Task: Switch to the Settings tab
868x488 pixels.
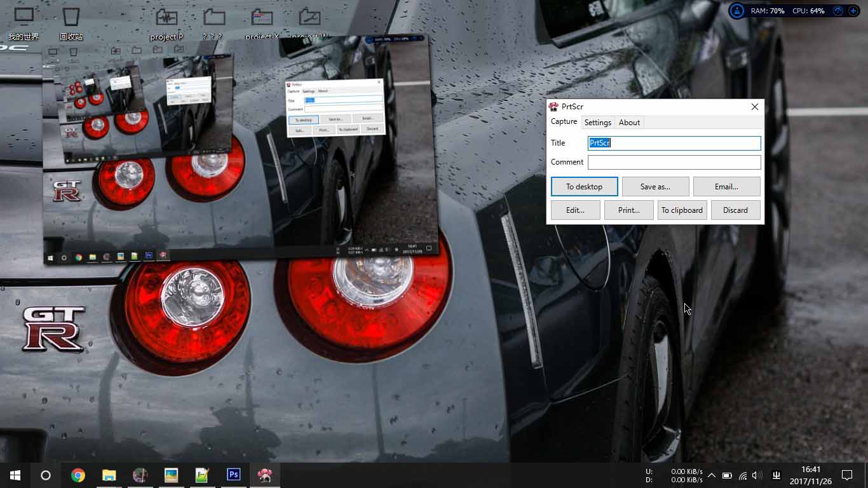Action: [x=597, y=123]
